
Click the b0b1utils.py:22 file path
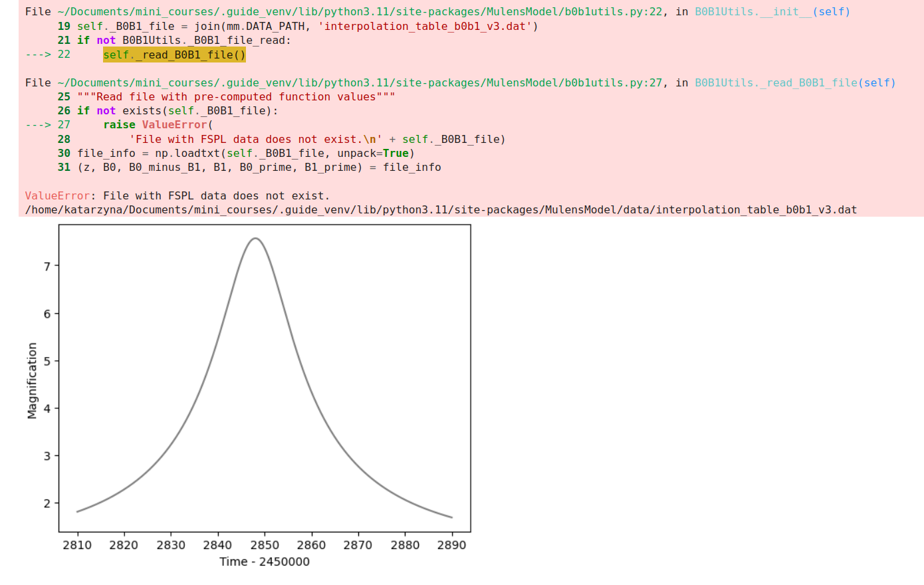(x=360, y=12)
